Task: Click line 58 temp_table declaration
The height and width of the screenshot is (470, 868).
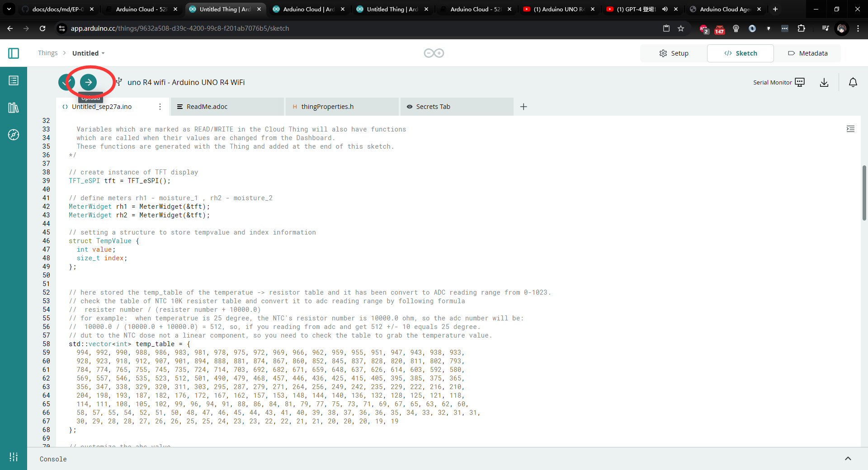Action: click(130, 344)
